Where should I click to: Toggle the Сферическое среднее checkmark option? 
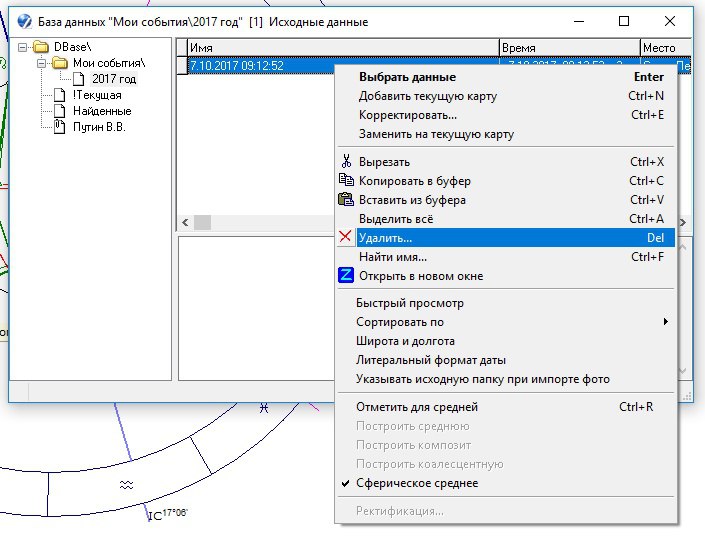pos(506,483)
